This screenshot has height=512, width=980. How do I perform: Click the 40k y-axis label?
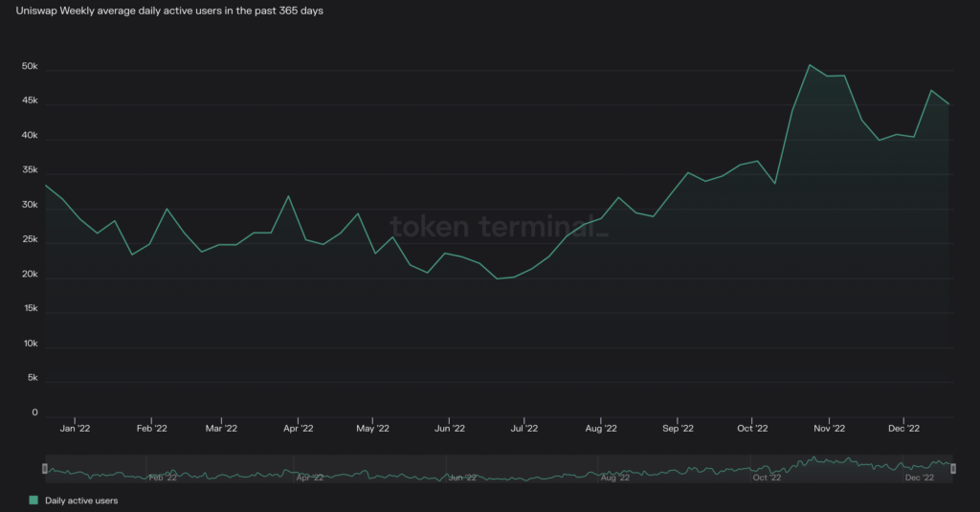[x=30, y=136]
